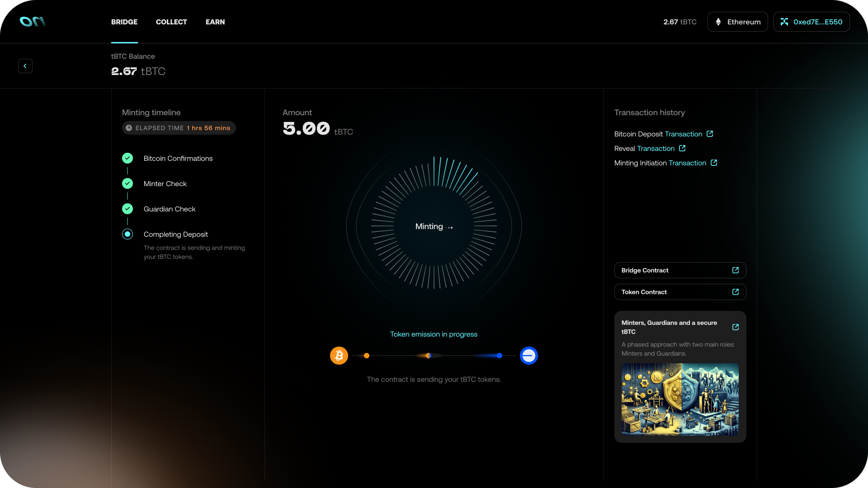Click external icon beside Bitcoin Deposit Transaction
Image resolution: width=868 pixels, height=488 pixels.
click(710, 134)
